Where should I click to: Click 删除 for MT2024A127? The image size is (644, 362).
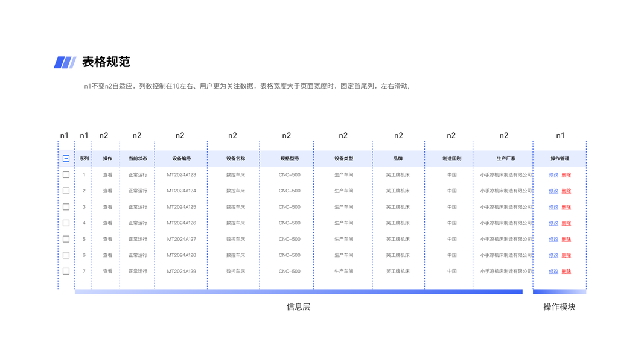pos(566,239)
